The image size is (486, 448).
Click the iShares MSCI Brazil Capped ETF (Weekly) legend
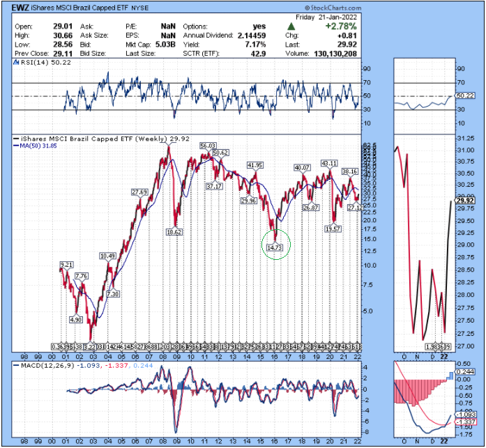point(101,139)
